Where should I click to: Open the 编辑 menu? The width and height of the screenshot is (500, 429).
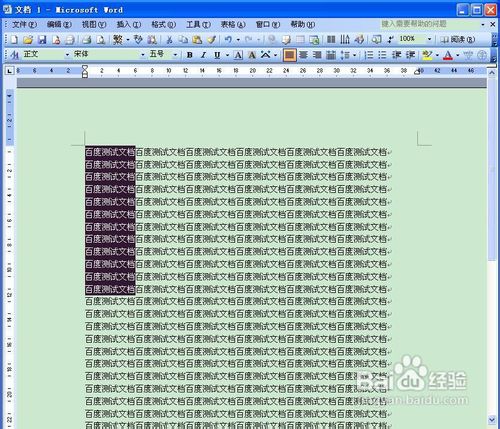[59, 24]
